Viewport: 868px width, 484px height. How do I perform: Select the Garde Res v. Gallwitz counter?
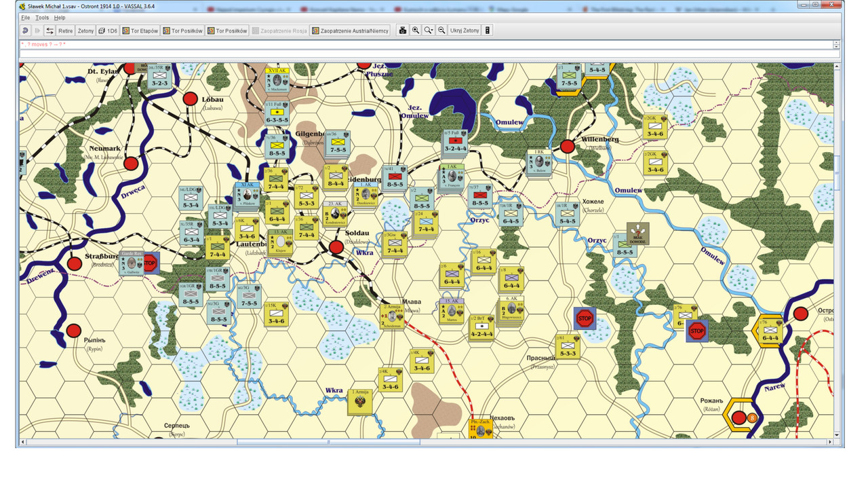(x=132, y=263)
